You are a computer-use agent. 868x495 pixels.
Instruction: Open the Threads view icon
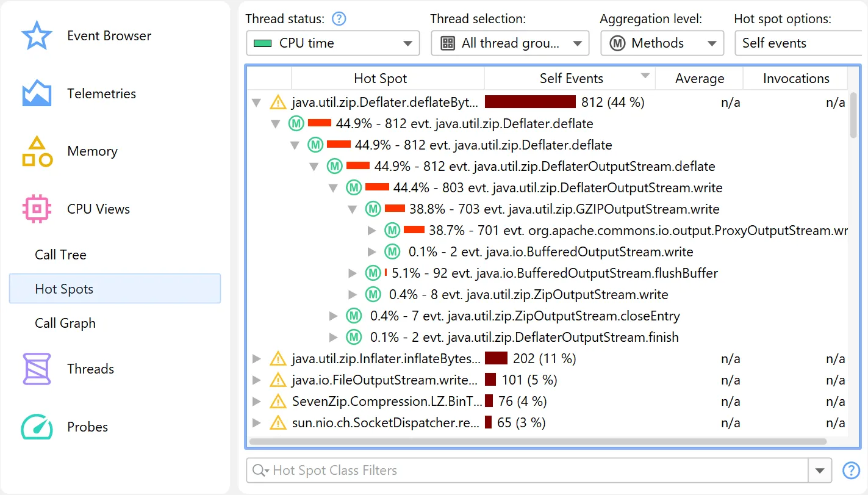(37, 369)
